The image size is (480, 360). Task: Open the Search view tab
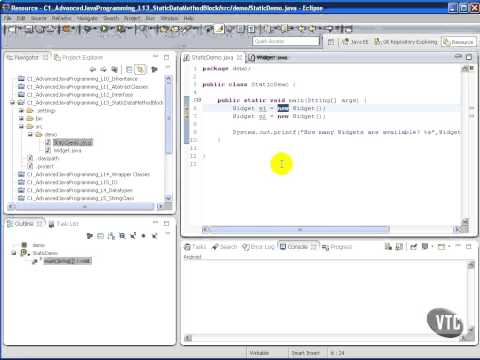pyautogui.click(x=224, y=247)
